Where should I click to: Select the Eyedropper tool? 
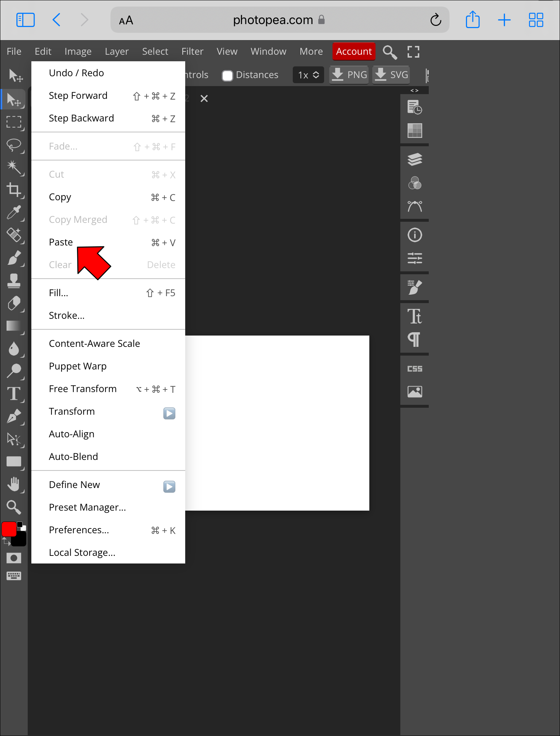(x=14, y=213)
